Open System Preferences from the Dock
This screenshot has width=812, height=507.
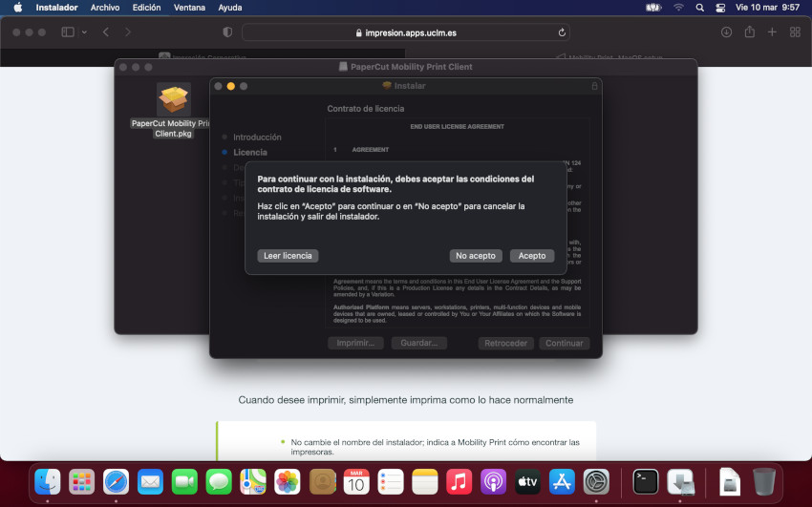coord(596,482)
